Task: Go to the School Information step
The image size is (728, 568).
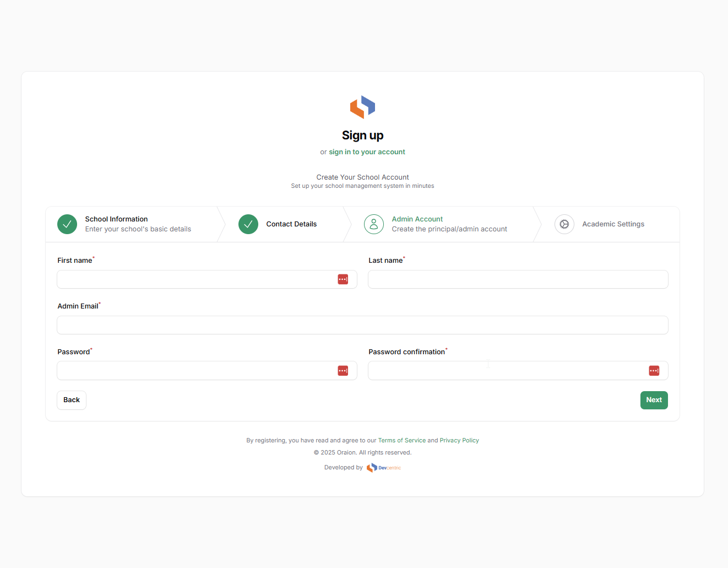Action: (116, 219)
